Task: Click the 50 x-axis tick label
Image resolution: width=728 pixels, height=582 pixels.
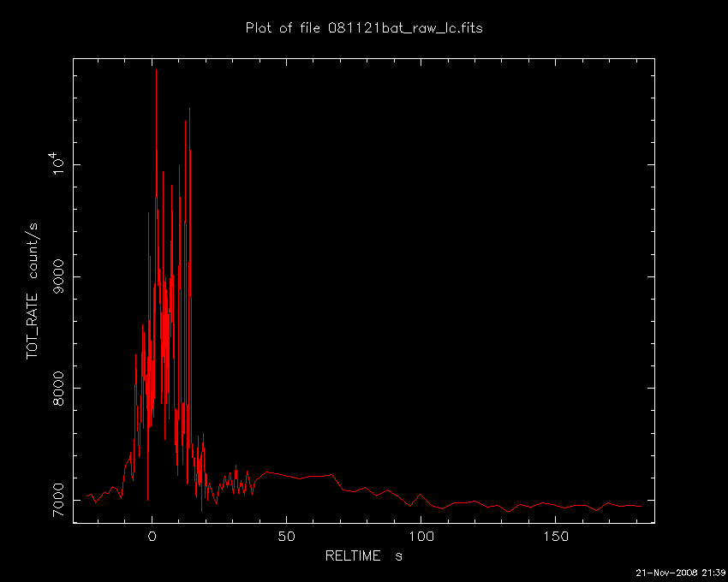Action: 286,537
